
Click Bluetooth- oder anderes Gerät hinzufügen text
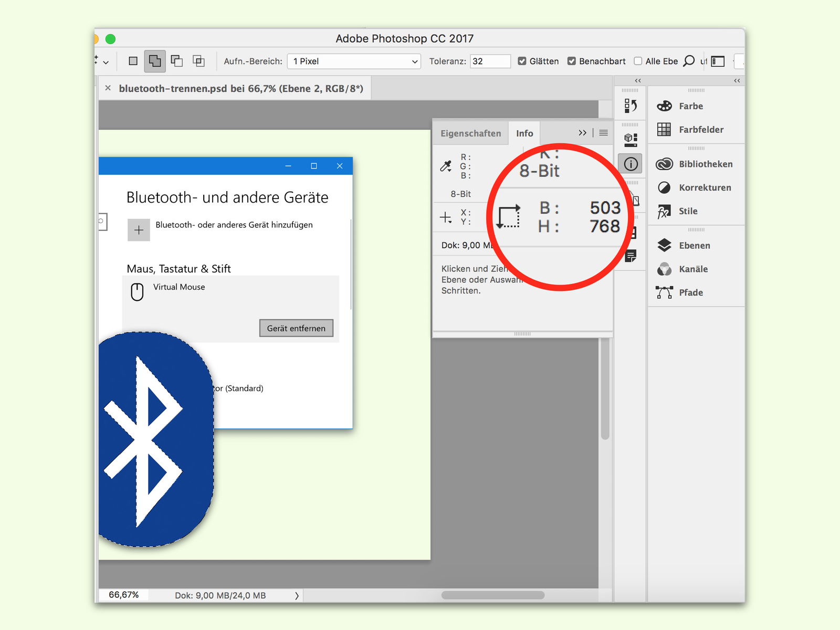[x=234, y=225]
